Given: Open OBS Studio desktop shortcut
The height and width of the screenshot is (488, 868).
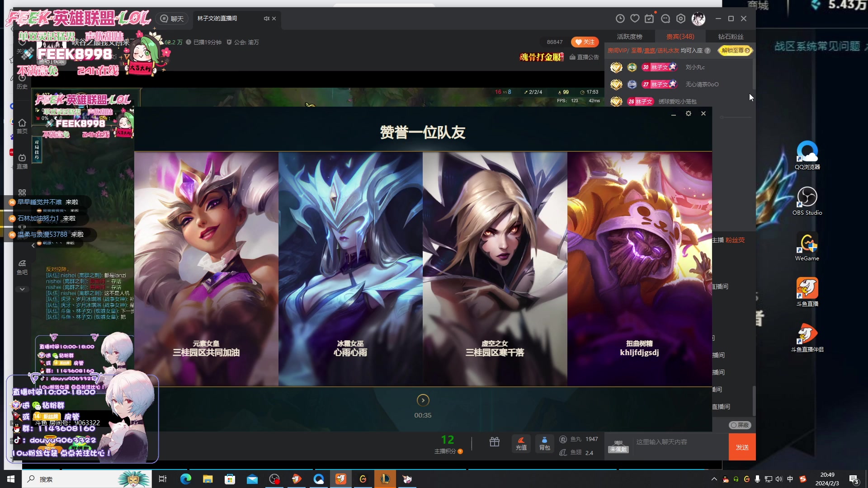Looking at the screenshot, I should tap(807, 201).
